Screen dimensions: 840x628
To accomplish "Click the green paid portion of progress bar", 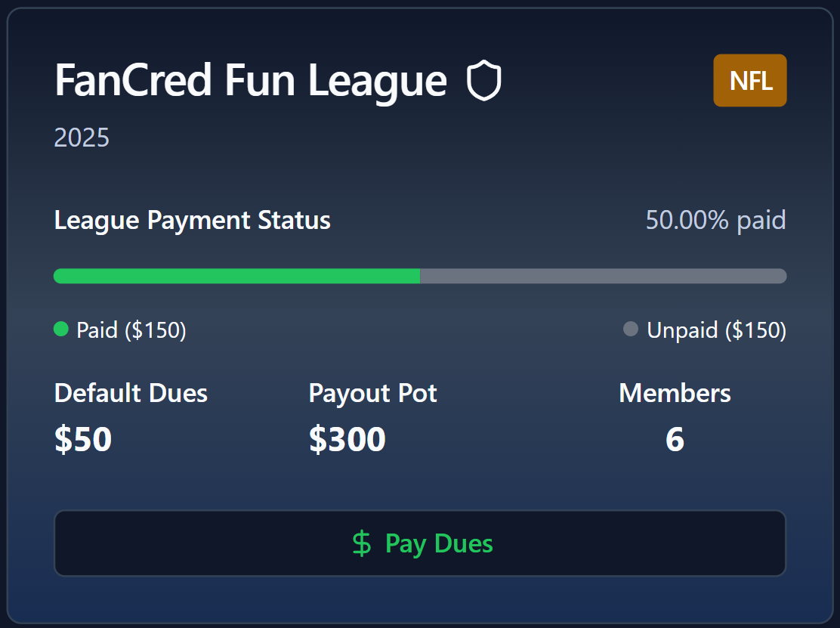I will tap(236, 276).
